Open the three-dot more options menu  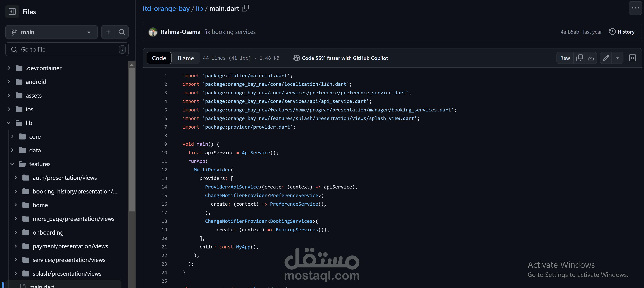click(635, 8)
